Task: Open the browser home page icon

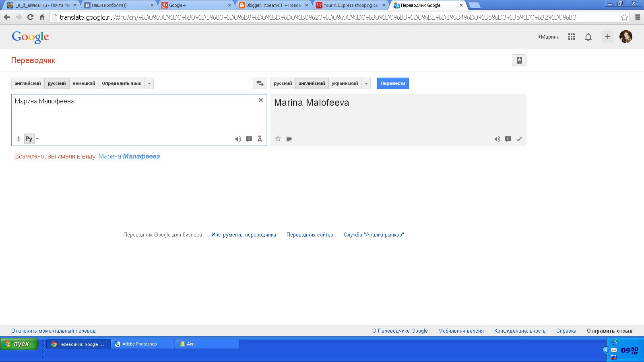Action: coord(42,17)
